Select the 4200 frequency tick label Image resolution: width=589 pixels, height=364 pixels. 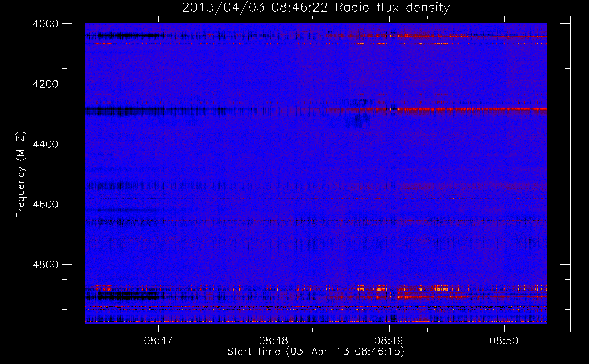pyautogui.click(x=46, y=84)
